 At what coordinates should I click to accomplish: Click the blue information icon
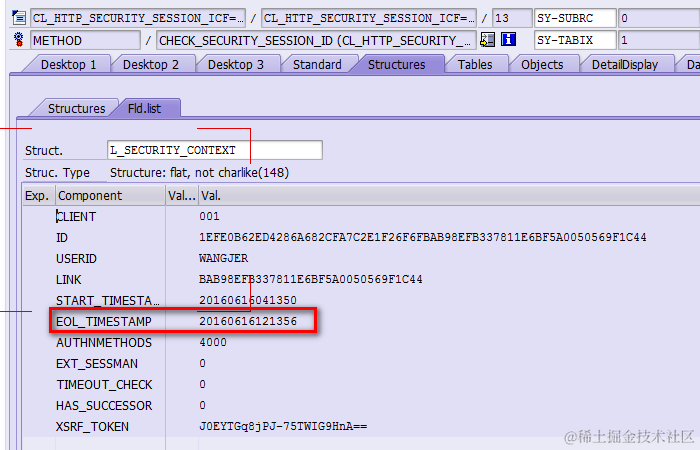[x=508, y=40]
